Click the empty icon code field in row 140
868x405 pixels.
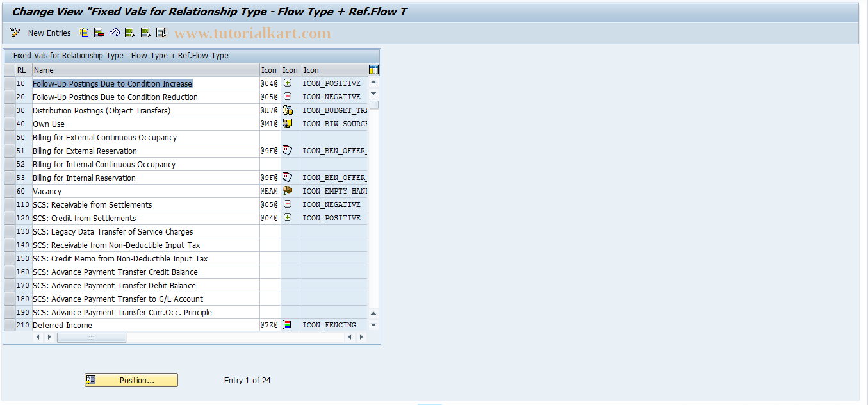click(x=270, y=245)
